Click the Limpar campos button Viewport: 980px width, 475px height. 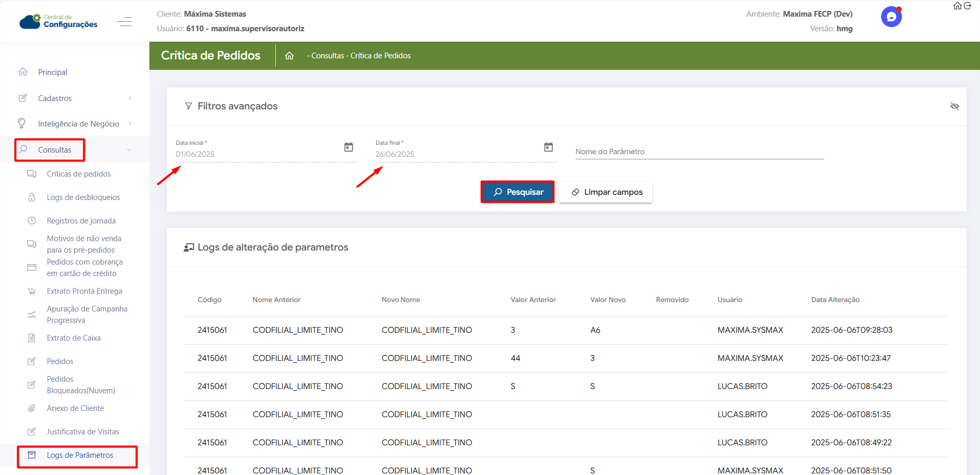(606, 192)
